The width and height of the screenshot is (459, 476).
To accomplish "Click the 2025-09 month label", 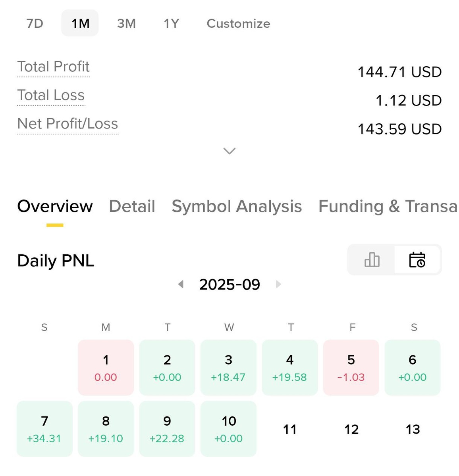I will point(229,284).
